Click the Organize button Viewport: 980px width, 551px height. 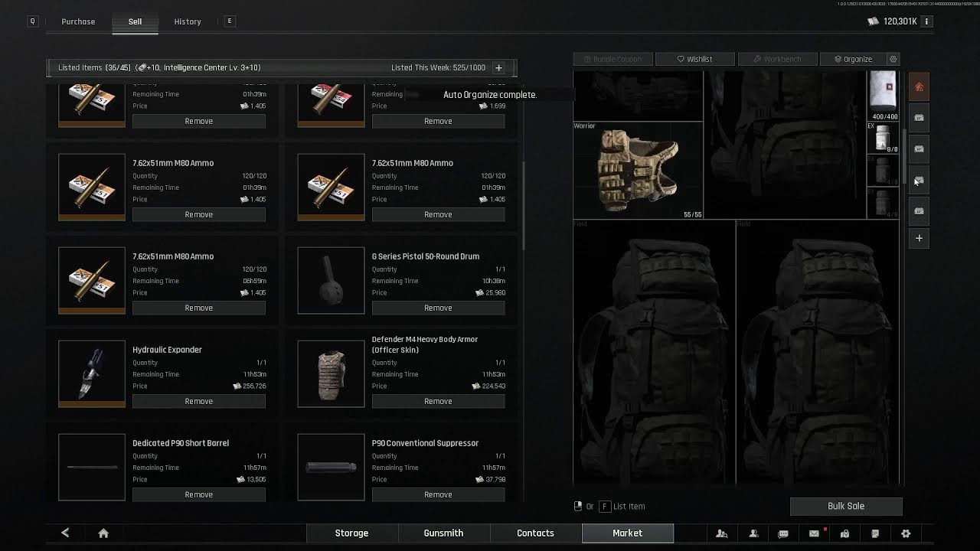(853, 59)
